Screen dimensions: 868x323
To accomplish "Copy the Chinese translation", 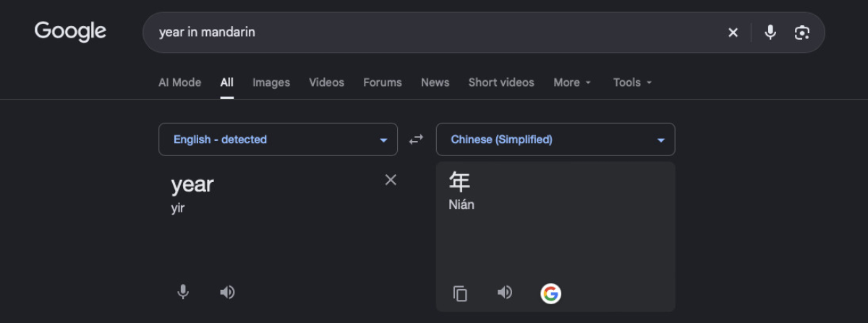I will pos(460,293).
